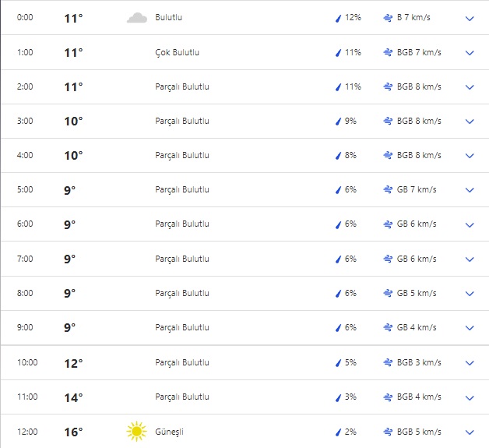
Task: Select the Çok Bulutlu label at 1:00
Action: point(177,52)
